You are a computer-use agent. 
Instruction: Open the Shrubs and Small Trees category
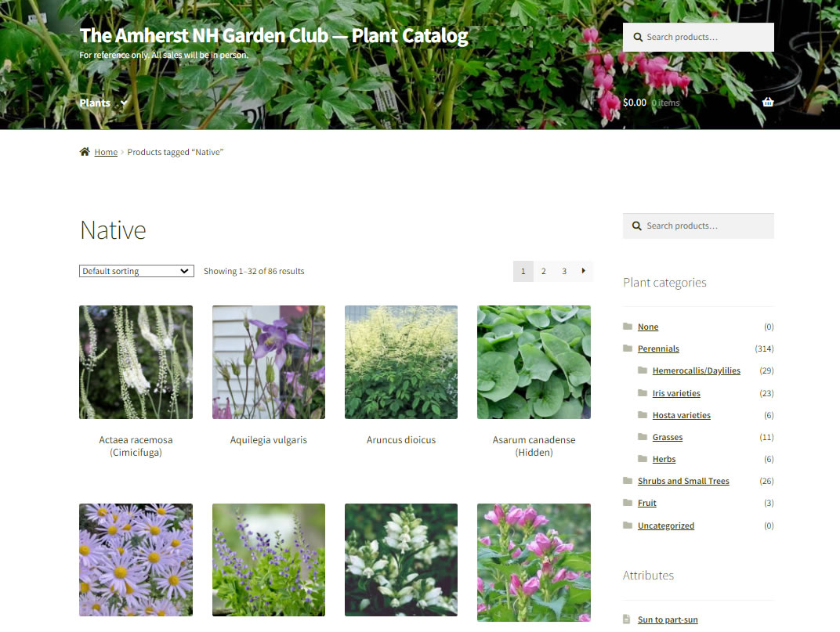683,481
